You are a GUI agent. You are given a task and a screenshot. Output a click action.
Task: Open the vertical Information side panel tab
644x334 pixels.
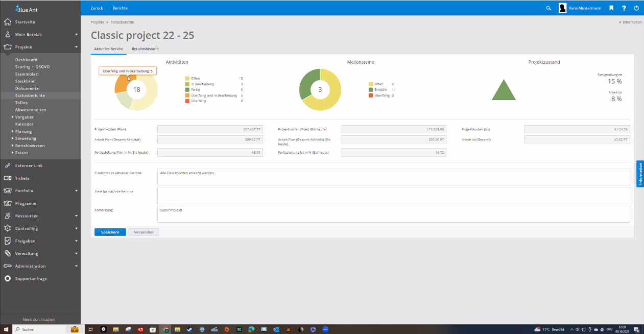tap(640, 174)
